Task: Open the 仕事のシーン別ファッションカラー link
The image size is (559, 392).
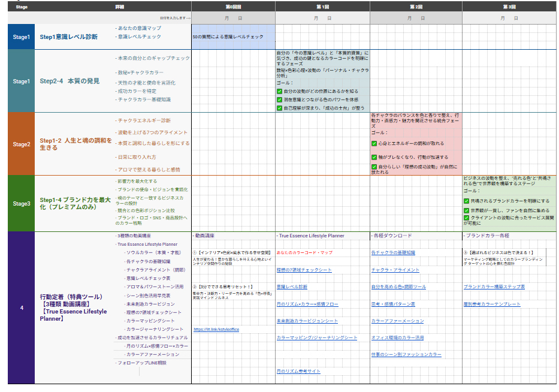Action: (x=406, y=355)
